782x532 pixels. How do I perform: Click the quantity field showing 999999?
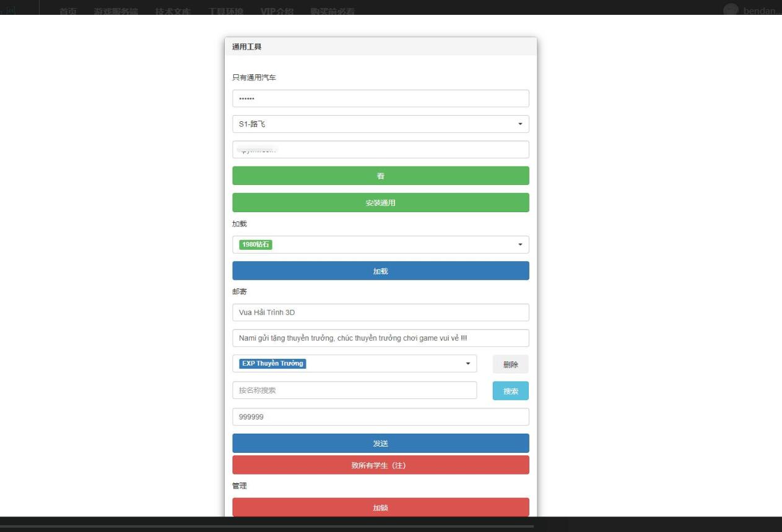coord(380,417)
